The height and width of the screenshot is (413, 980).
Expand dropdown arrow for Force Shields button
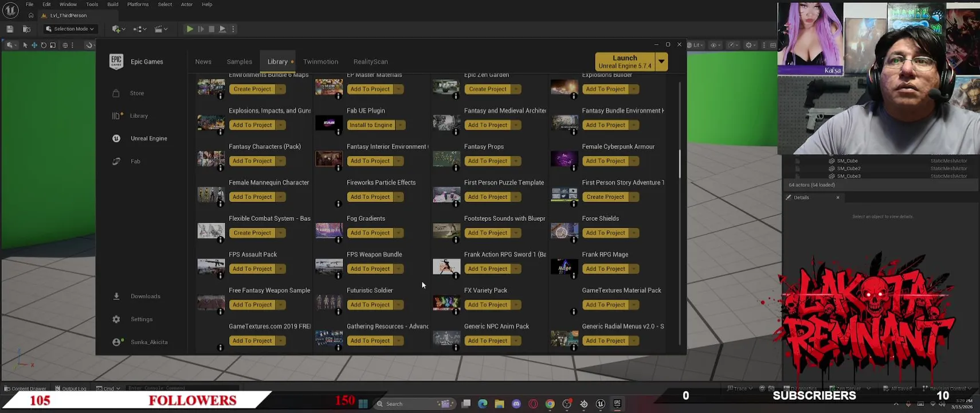[x=634, y=233]
